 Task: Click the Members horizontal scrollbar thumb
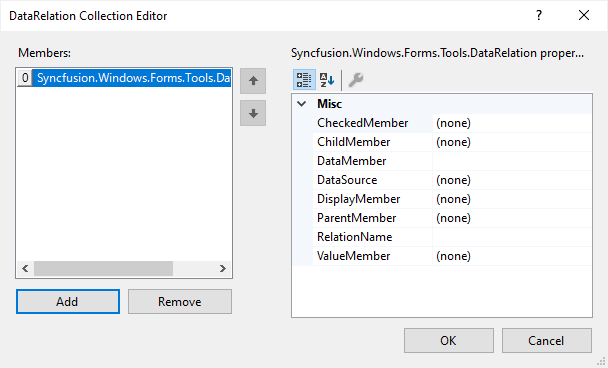103,268
